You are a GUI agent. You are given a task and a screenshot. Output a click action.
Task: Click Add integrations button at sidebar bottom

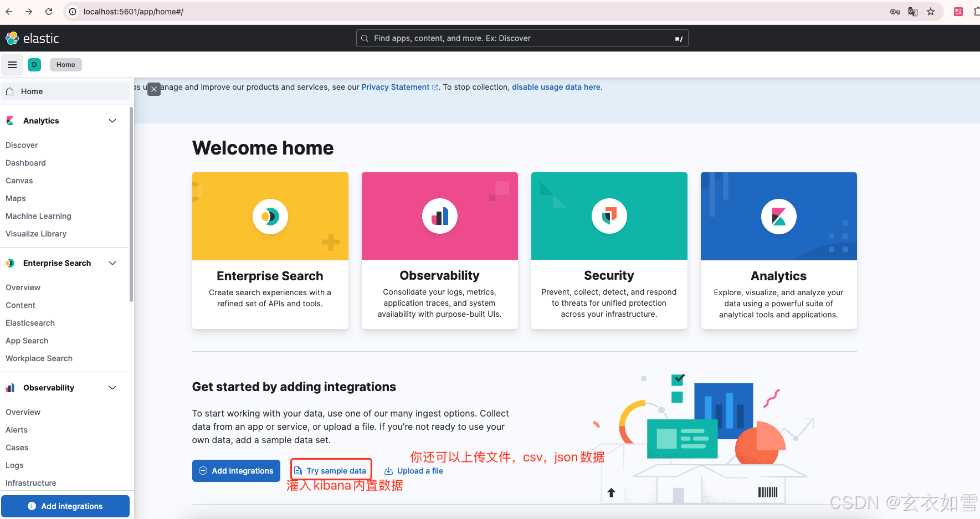(x=65, y=506)
